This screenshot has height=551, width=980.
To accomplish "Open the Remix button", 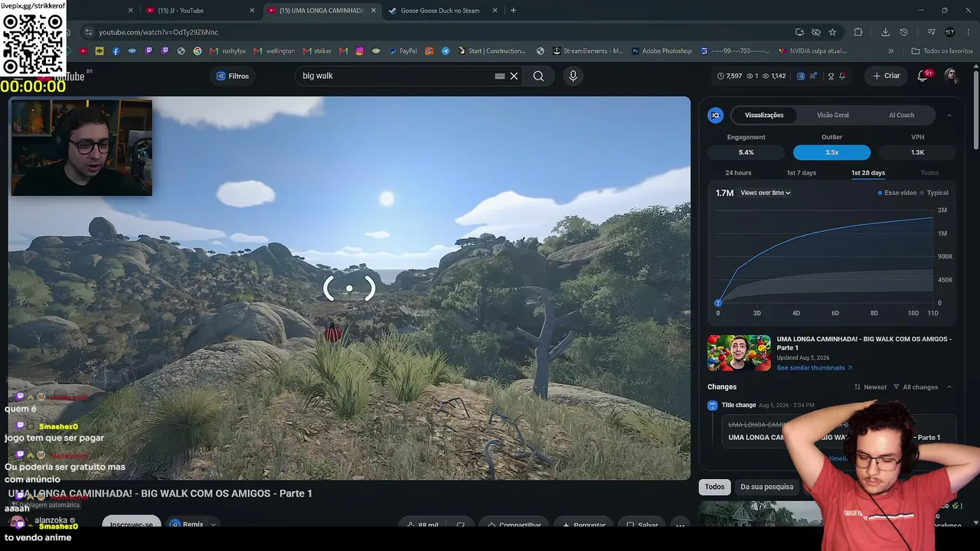I will (188, 524).
